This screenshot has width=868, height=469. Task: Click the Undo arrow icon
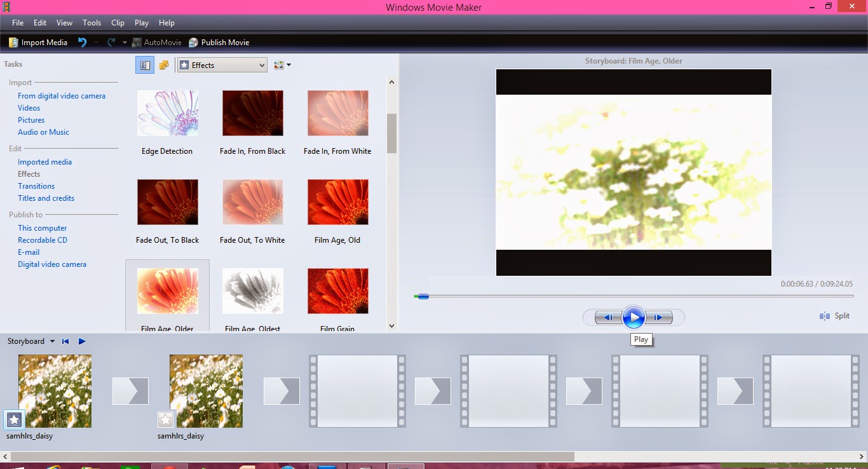coord(82,42)
